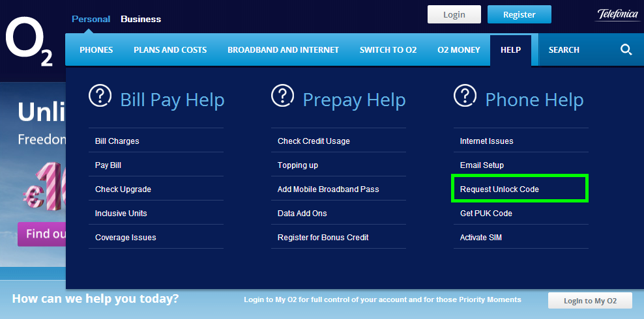The width and height of the screenshot is (644, 319).
Task: Click the Telefonica logo
Action: tap(617, 14)
